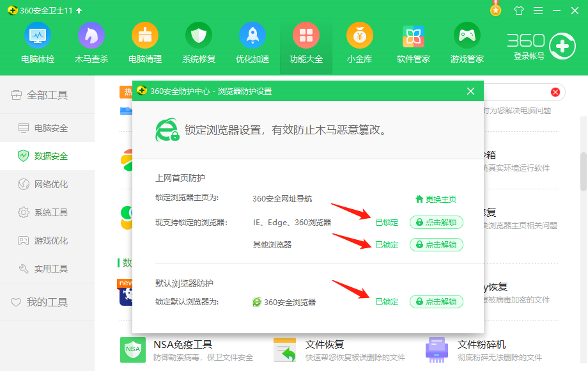Image resolution: width=588 pixels, height=371 pixels.
Task: Click 更换主页 change homepage link
Action: (436, 199)
